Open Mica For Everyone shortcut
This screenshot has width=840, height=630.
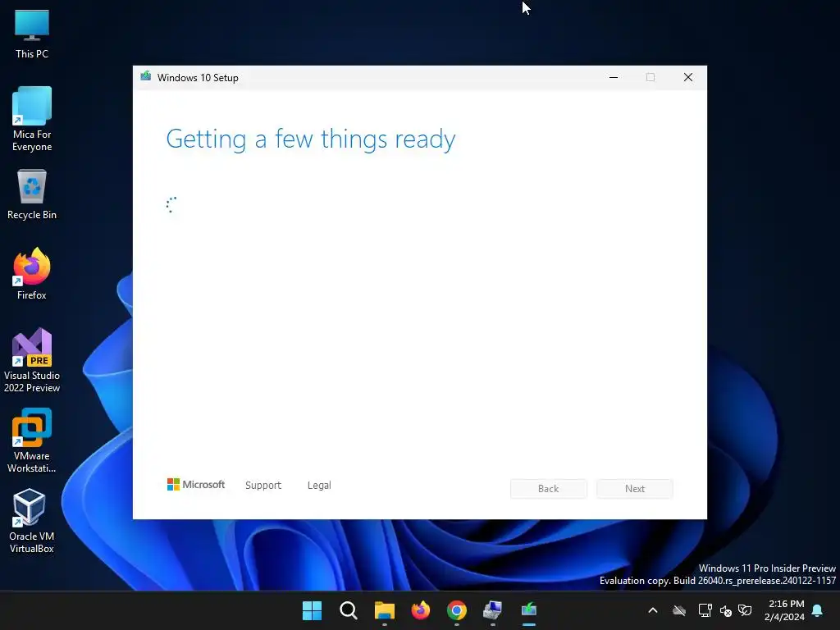pyautogui.click(x=32, y=119)
